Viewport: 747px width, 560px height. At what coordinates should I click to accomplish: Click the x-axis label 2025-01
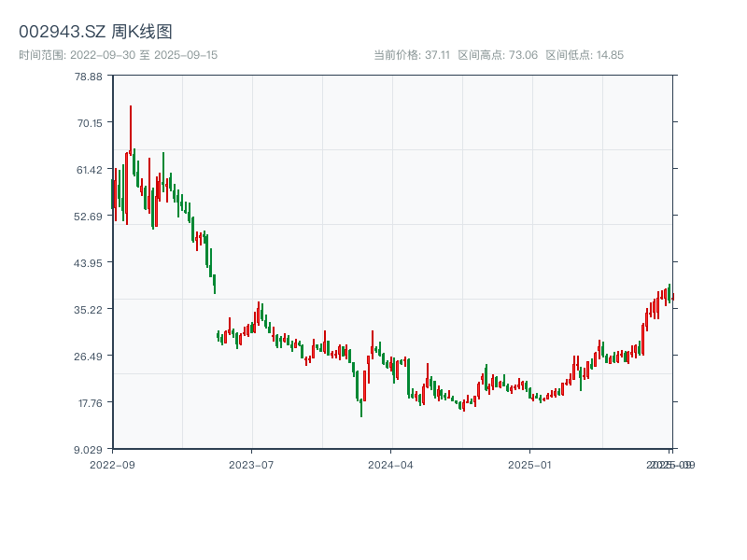[x=529, y=465]
